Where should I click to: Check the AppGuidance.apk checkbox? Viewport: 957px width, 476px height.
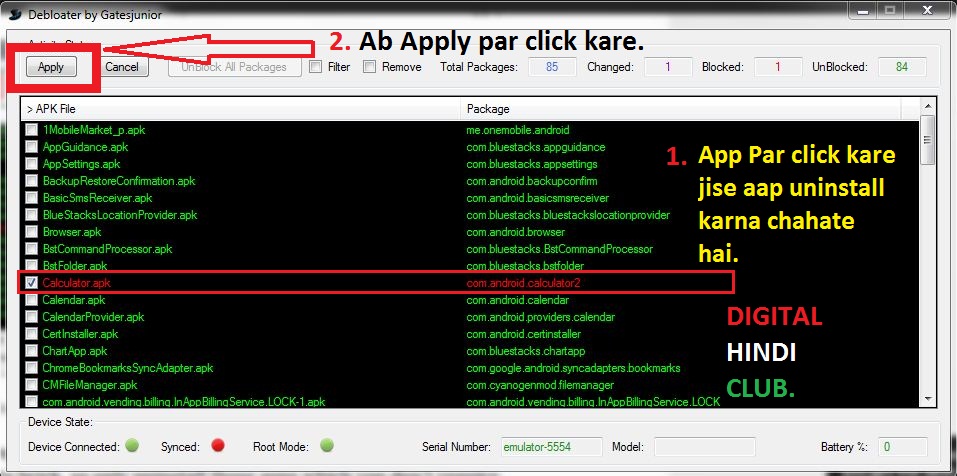coord(31,147)
